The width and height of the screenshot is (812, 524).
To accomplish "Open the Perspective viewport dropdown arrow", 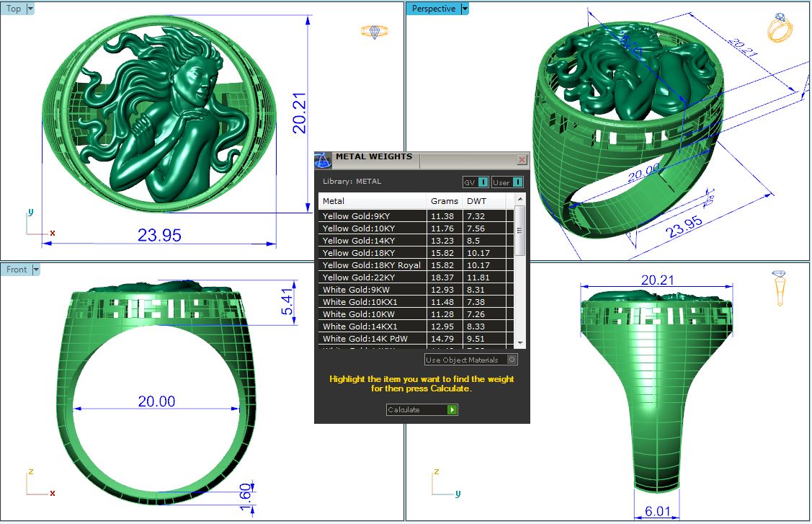I will click(x=465, y=9).
